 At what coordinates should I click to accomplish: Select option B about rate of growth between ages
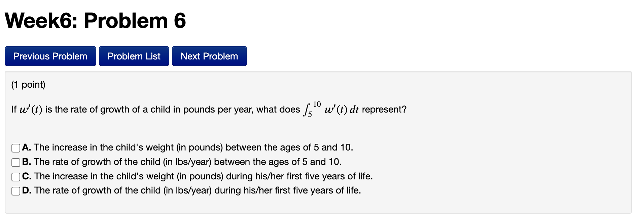15,162
